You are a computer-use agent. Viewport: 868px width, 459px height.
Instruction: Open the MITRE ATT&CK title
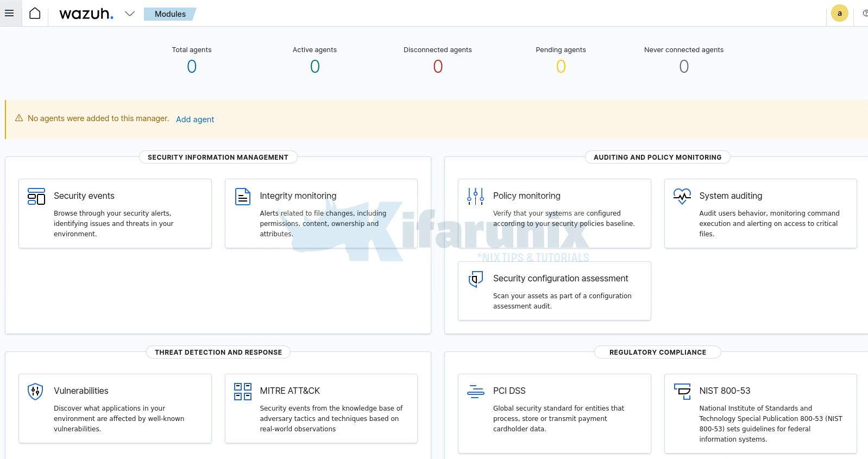(x=290, y=391)
